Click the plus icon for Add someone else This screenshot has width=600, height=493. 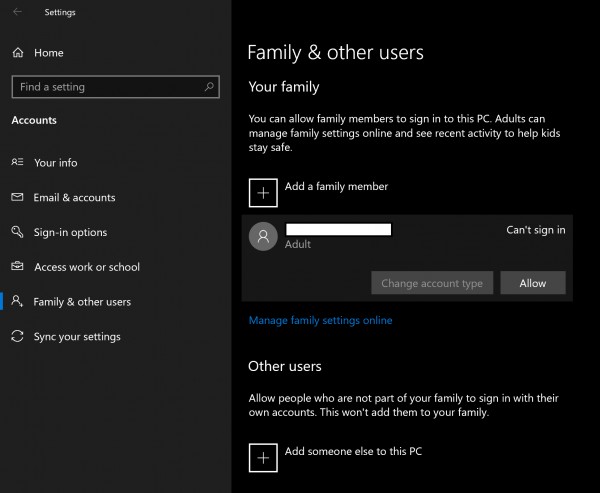point(263,458)
